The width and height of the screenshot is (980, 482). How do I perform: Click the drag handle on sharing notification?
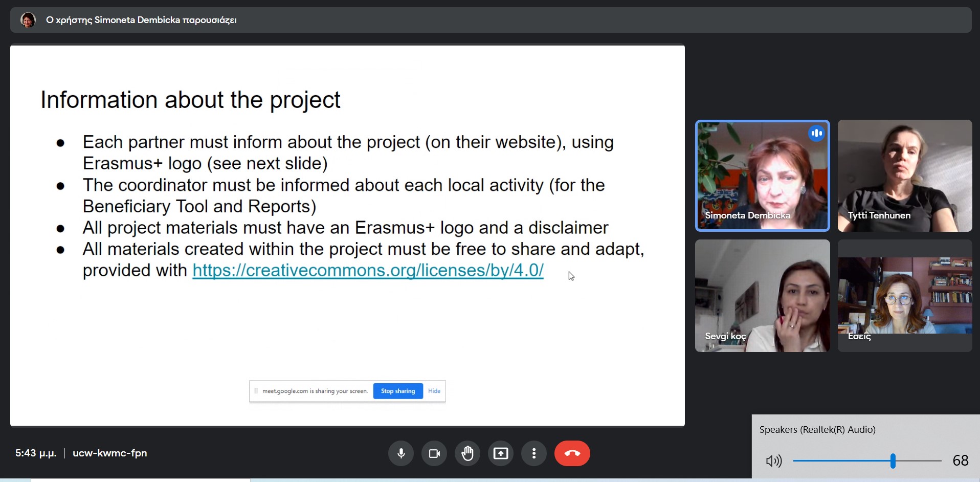click(x=256, y=391)
